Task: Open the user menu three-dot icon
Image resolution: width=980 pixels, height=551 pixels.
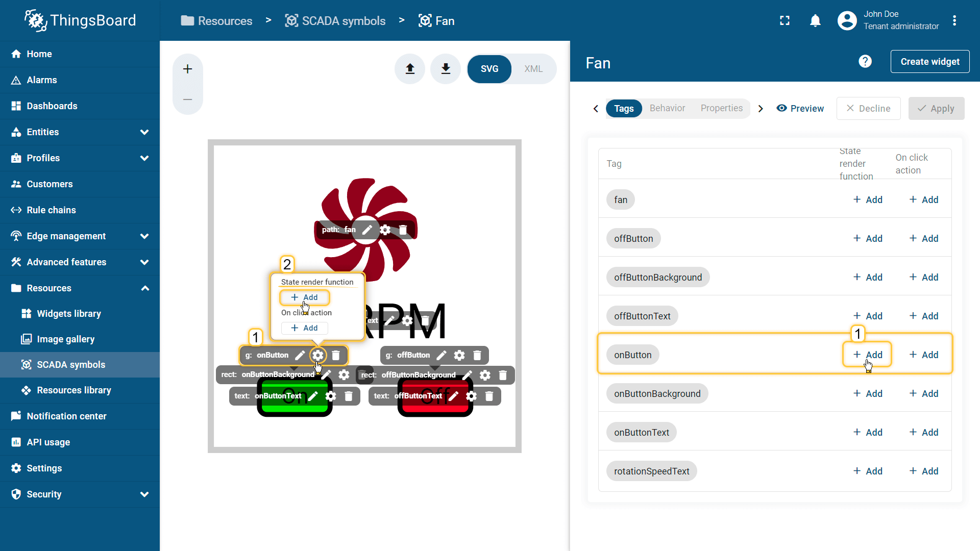Action: [x=954, y=21]
